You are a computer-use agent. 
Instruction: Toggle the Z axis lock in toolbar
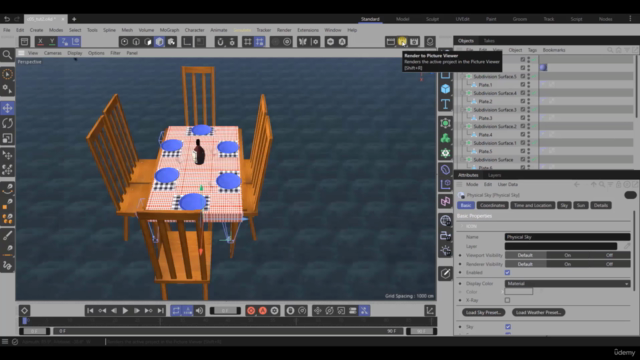64,41
